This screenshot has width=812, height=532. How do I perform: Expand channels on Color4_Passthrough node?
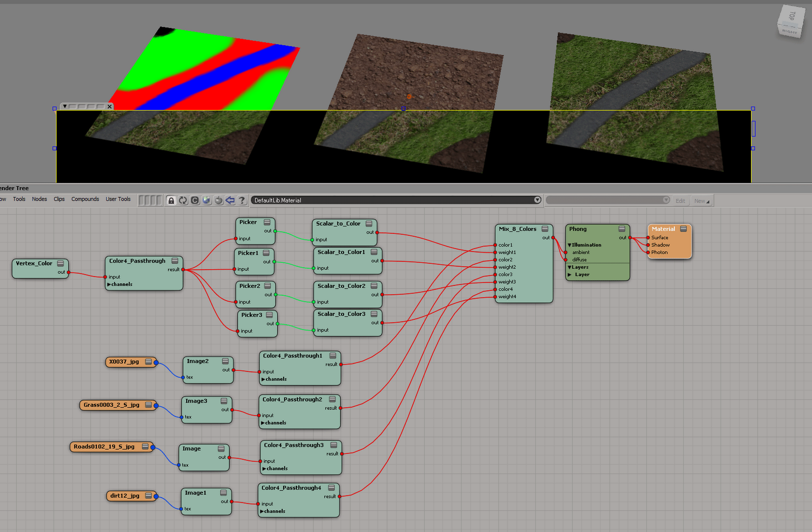pos(109,285)
